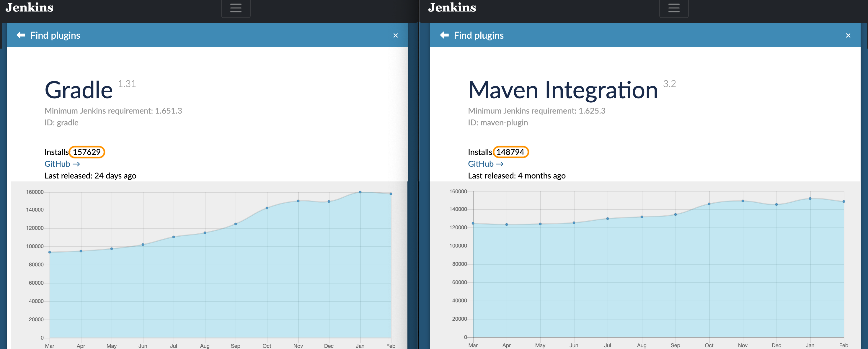Click Jan data point on Maven chart
This screenshot has width=868, height=349.
810,199
